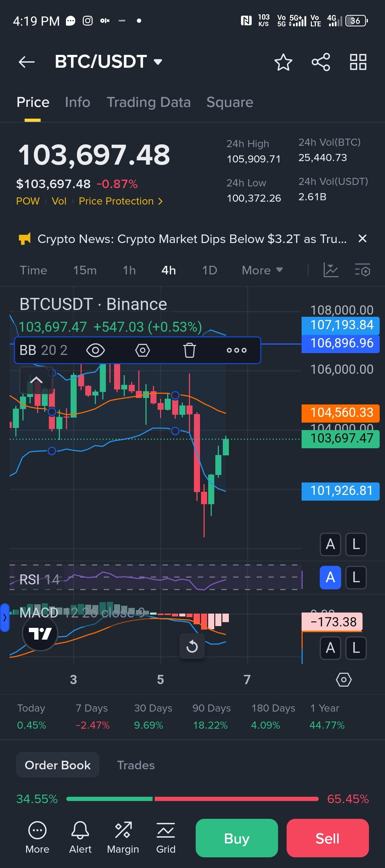Open BB indicator settings hexagon icon
Viewport: 385px width, 868px height.
pyautogui.click(x=143, y=350)
